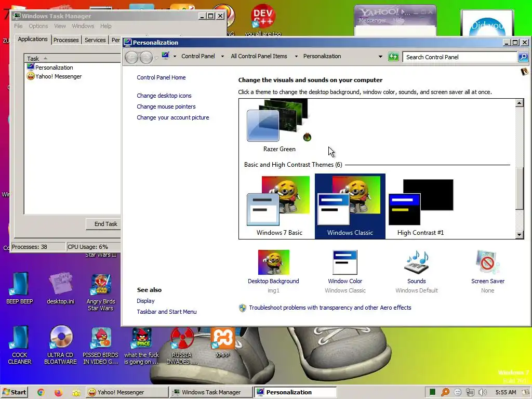Open ULTRA CD BLOATWARE desktop icon
Viewport: 532px width, 399px height.
point(60,345)
